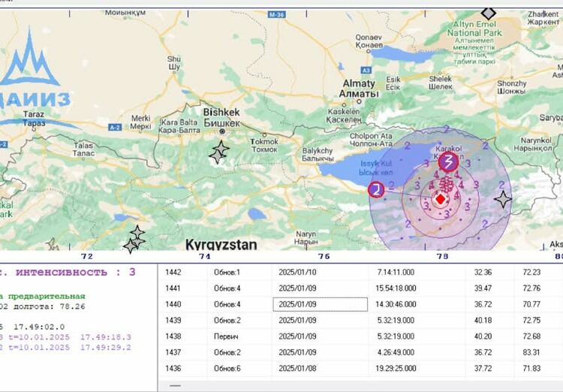This screenshot has width=563, height=392.
Task: Click the M-36 road badge on the map
Action: pyautogui.click(x=279, y=13)
